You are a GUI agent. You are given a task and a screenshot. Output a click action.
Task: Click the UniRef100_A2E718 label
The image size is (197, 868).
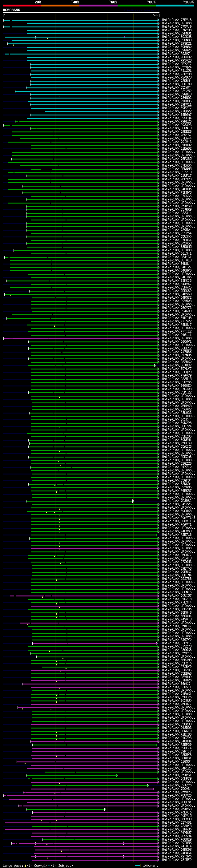coord(177,535)
